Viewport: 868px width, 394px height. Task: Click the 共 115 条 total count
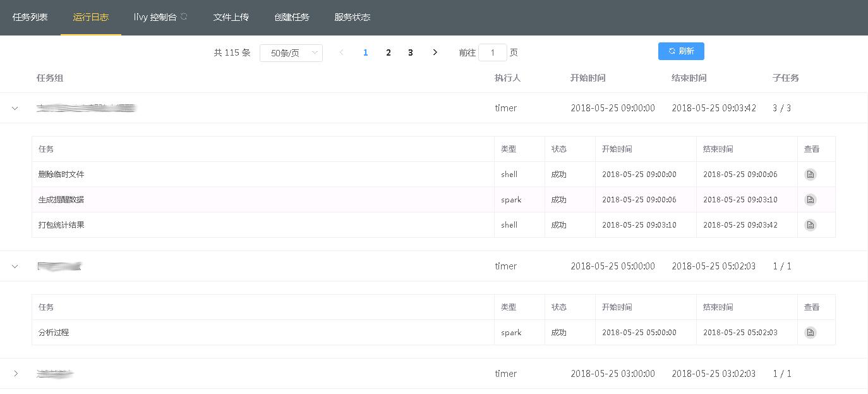[x=232, y=52]
